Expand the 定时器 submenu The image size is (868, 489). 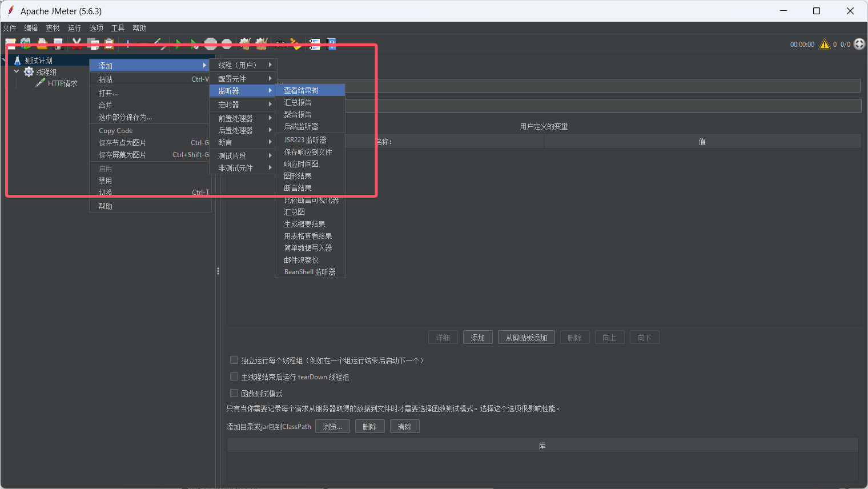pyautogui.click(x=243, y=105)
